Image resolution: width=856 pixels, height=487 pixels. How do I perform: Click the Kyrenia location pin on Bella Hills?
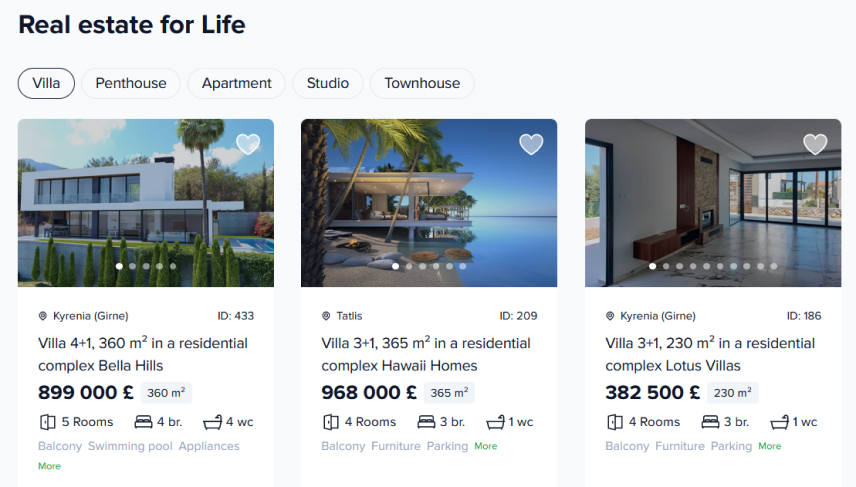43,316
